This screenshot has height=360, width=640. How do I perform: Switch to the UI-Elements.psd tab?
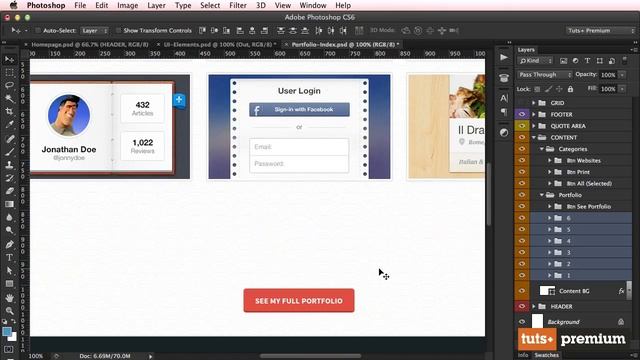[220, 44]
